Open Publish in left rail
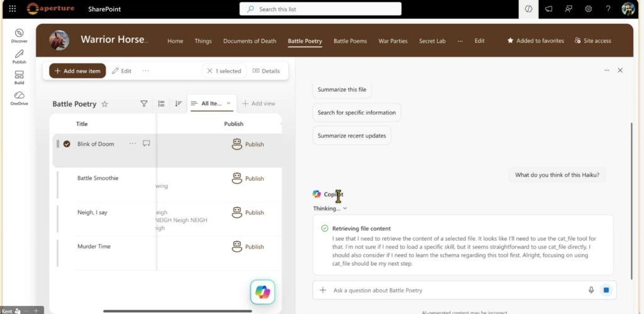Viewport: 644px width, 314px height. pyautogui.click(x=19, y=57)
